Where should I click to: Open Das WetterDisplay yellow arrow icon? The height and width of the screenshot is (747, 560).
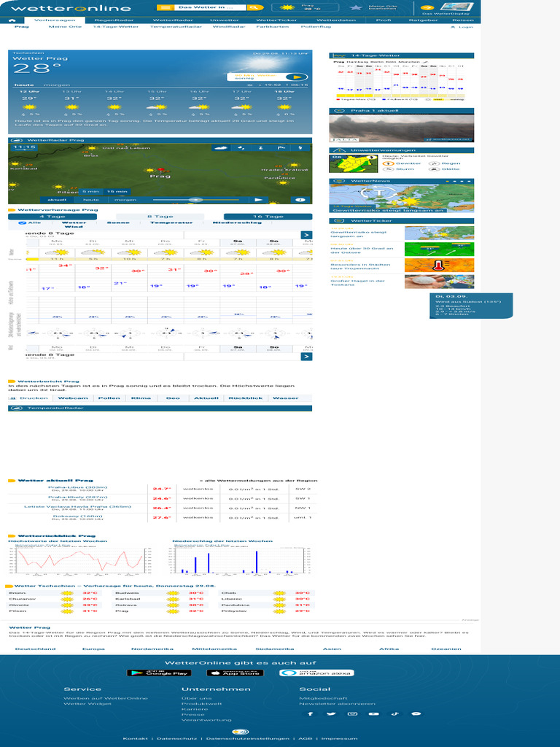coord(427,7)
